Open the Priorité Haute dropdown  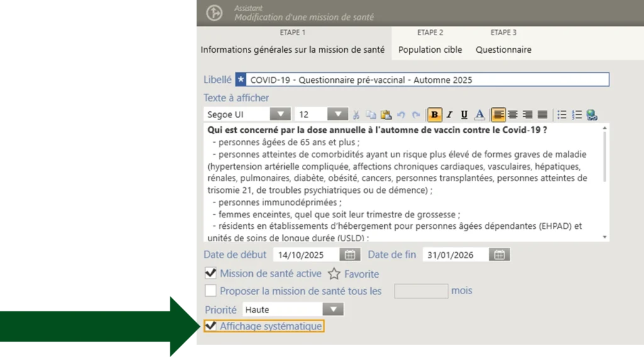pyautogui.click(x=333, y=309)
